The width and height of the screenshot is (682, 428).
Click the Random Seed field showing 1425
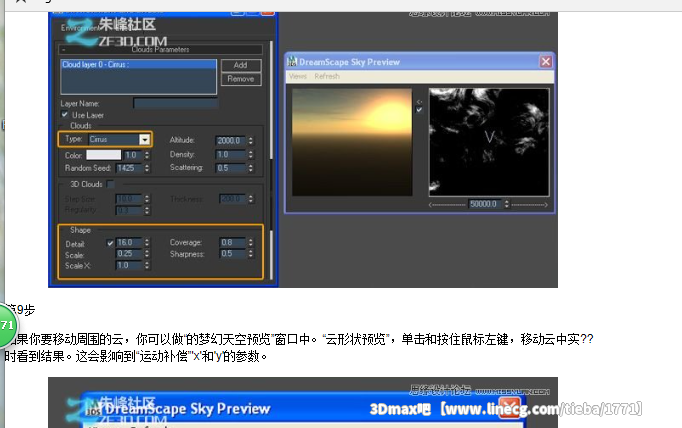(129, 168)
